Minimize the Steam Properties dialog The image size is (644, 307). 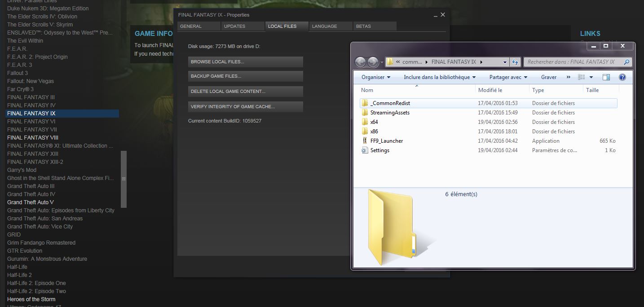point(436,15)
